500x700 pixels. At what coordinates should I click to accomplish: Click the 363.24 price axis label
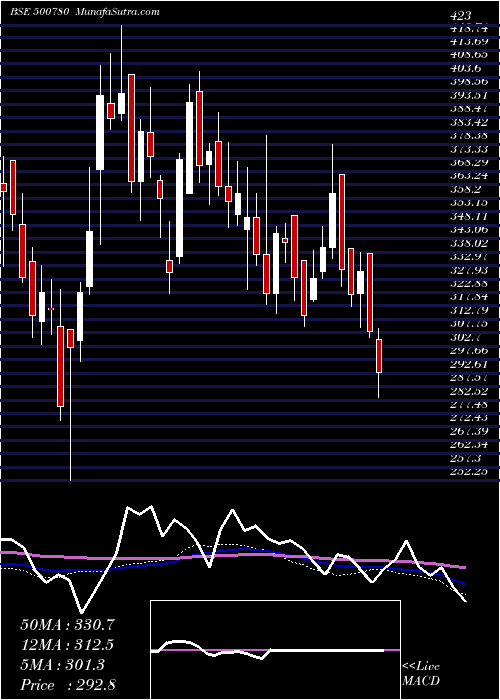tap(468, 176)
